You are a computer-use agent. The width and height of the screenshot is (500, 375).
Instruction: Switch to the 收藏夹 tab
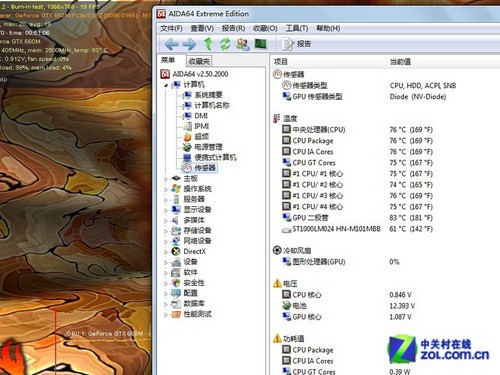pyautogui.click(x=199, y=61)
